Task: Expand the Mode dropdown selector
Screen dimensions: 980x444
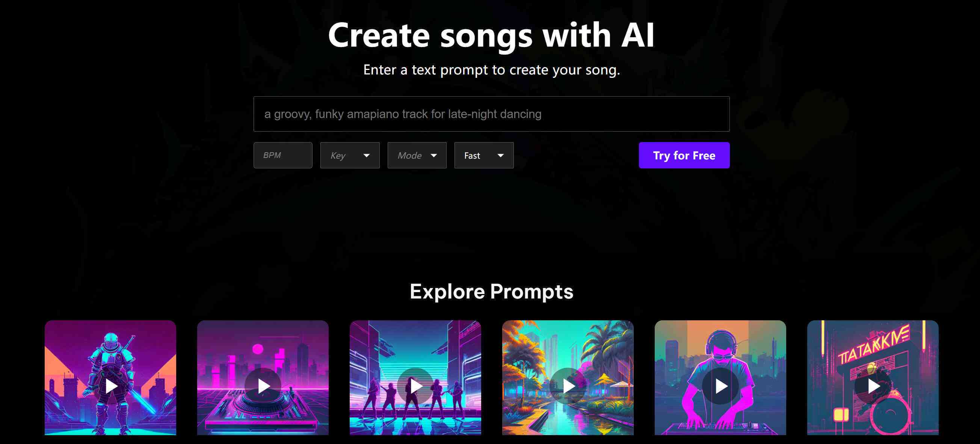Action: click(416, 155)
